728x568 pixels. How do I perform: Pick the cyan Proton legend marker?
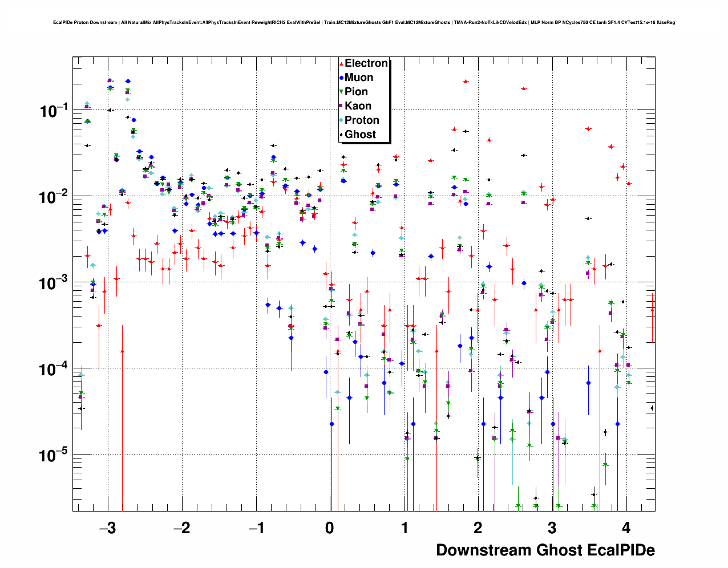coord(341,120)
